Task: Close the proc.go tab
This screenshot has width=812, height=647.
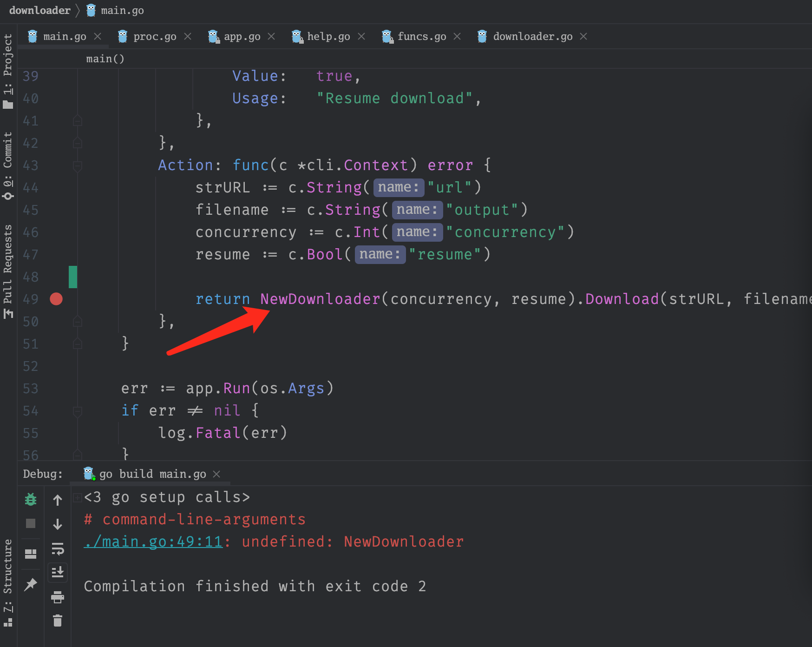Action: (188, 36)
